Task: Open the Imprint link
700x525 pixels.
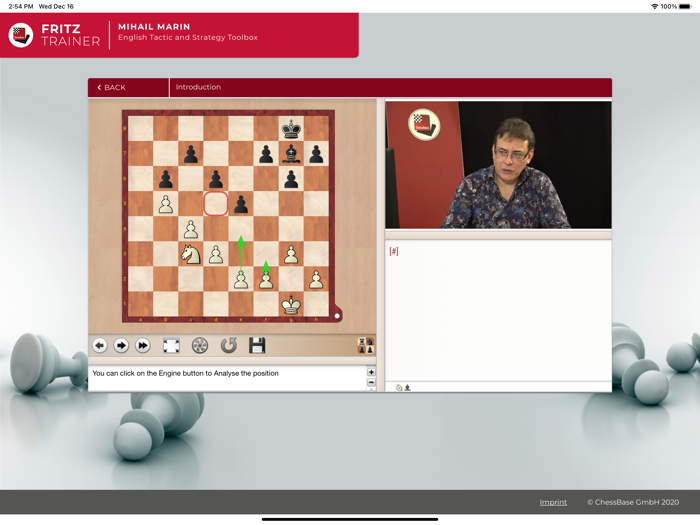Action: click(553, 502)
